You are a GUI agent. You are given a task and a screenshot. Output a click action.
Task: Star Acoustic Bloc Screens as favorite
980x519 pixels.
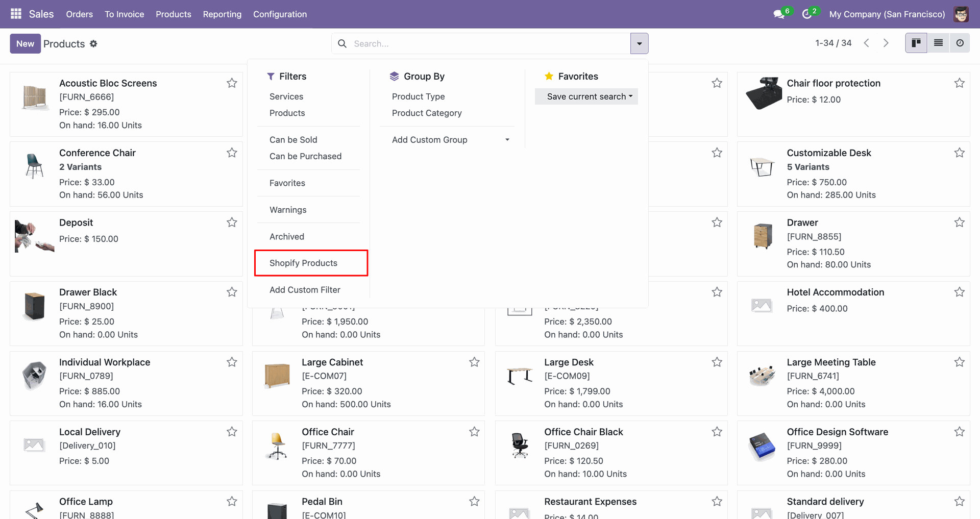pos(232,83)
